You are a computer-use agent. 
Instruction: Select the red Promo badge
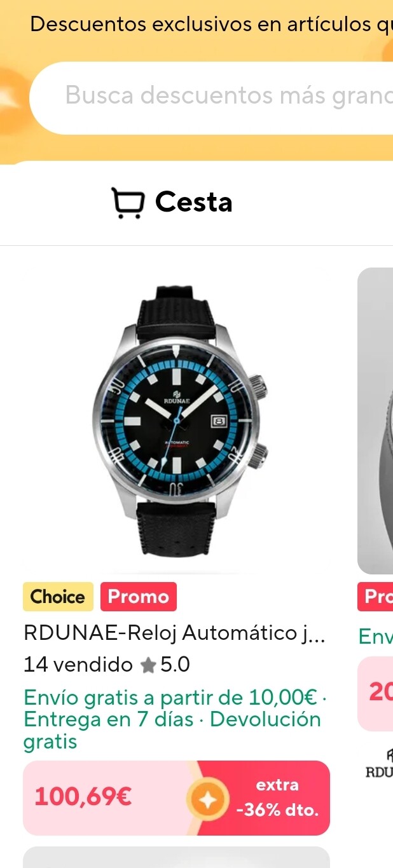(139, 597)
